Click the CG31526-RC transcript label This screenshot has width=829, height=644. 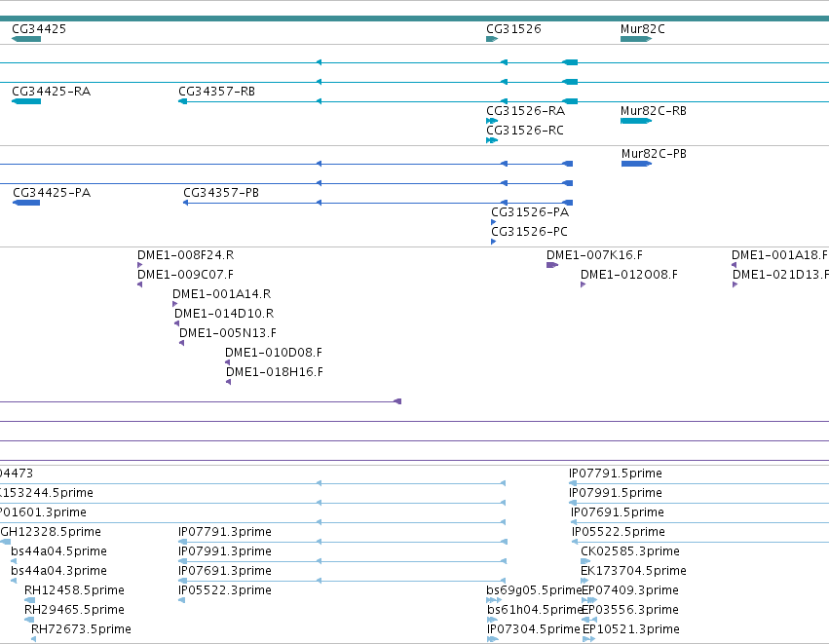[x=525, y=131]
